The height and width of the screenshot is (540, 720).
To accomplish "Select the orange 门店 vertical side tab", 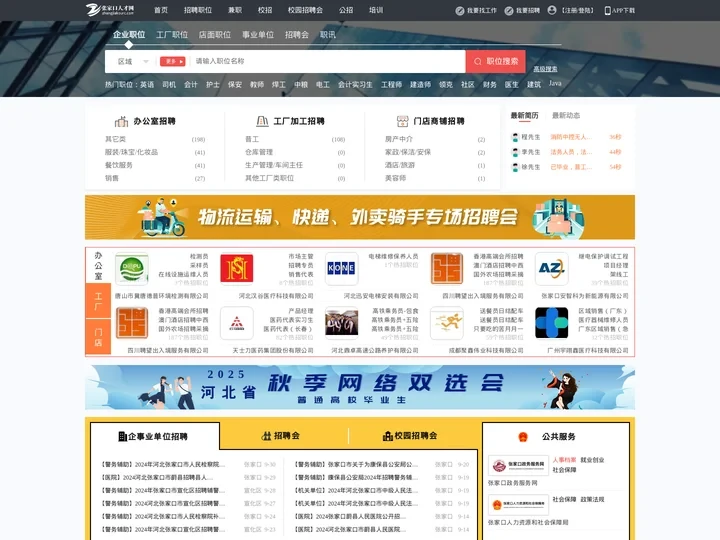I will 98,337.
